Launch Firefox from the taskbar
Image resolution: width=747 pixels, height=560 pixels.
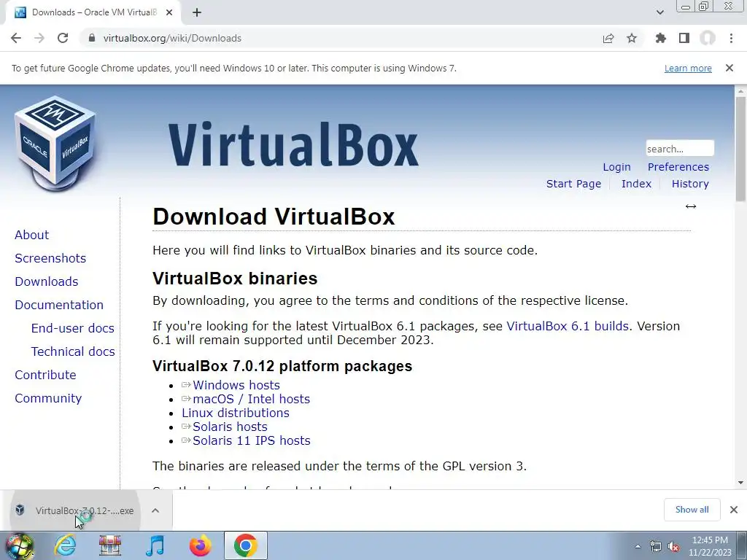[x=201, y=545]
